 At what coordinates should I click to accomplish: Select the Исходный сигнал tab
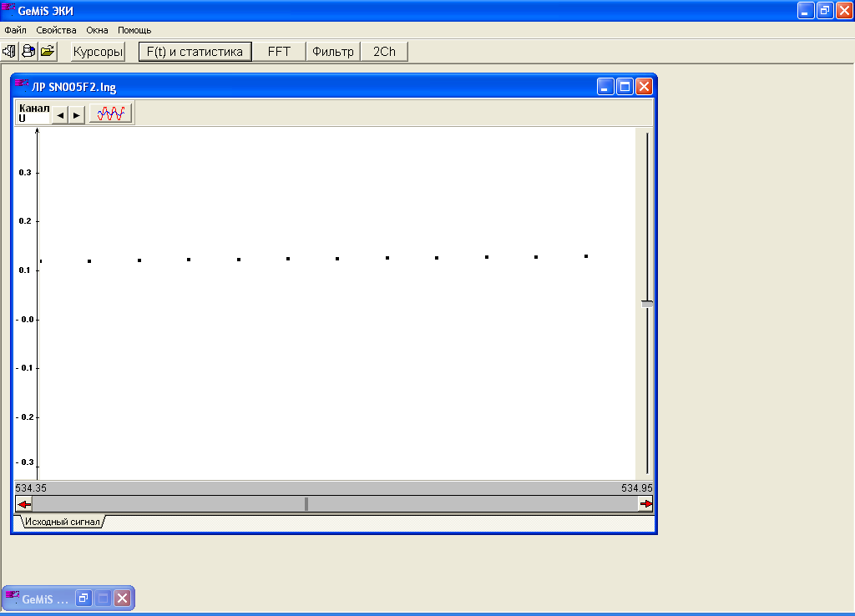[63, 522]
